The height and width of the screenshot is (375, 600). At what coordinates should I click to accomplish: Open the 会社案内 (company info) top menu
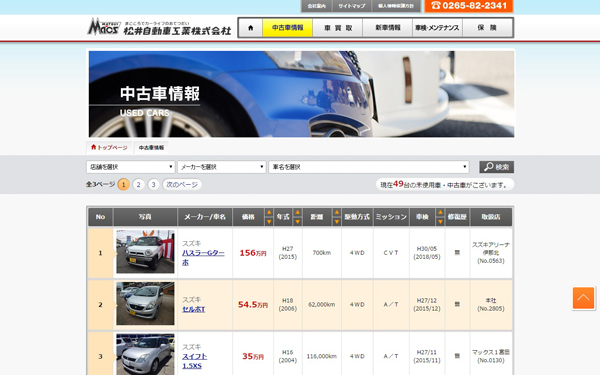click(x=316, y=6)
